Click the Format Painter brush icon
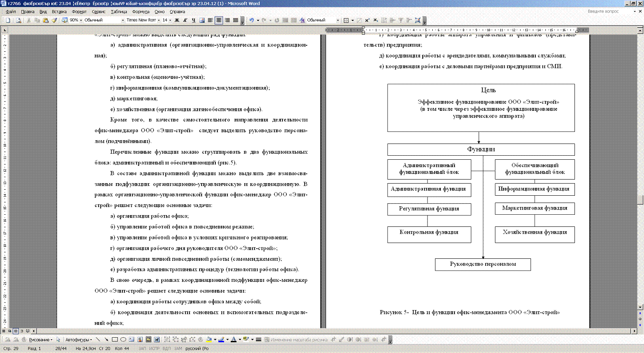 [x=54, y=20]
